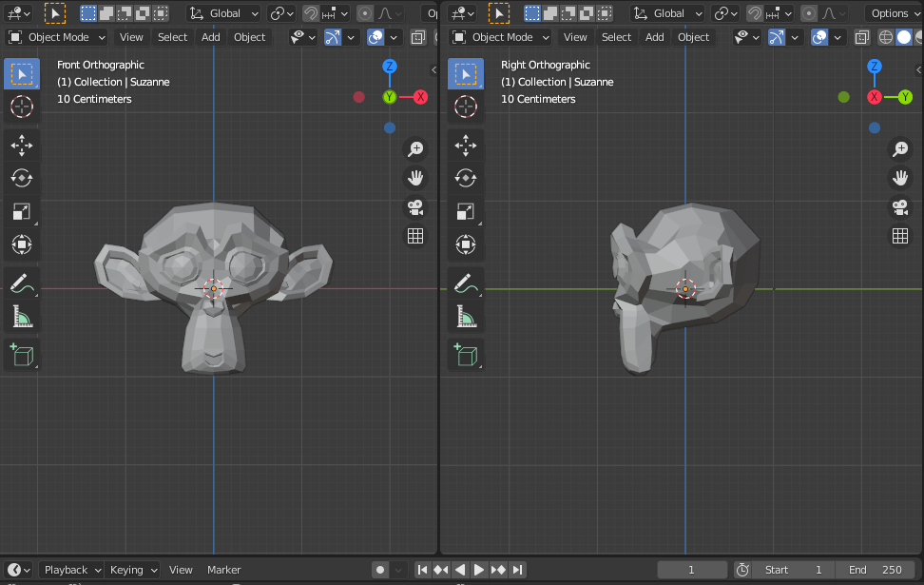Enable proportional editing in right viewport
This screenshot has width=924, height=585.
(808, 13)
